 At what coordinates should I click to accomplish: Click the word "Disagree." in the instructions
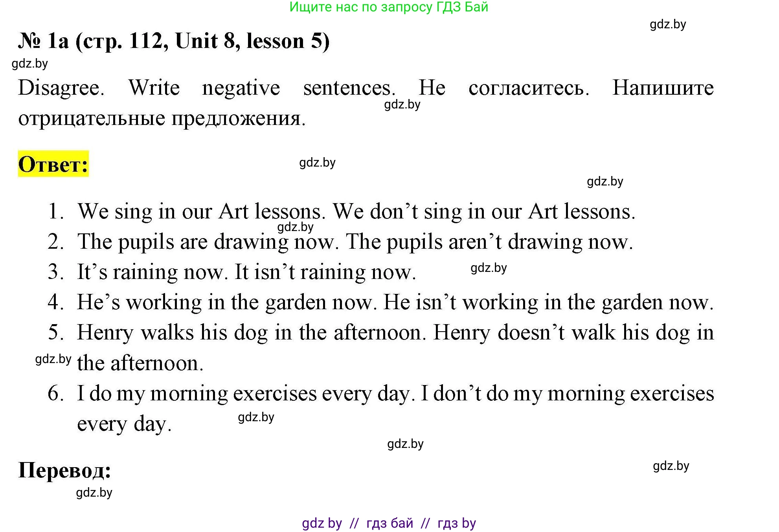pyautogui.click(x=61, y=87)
